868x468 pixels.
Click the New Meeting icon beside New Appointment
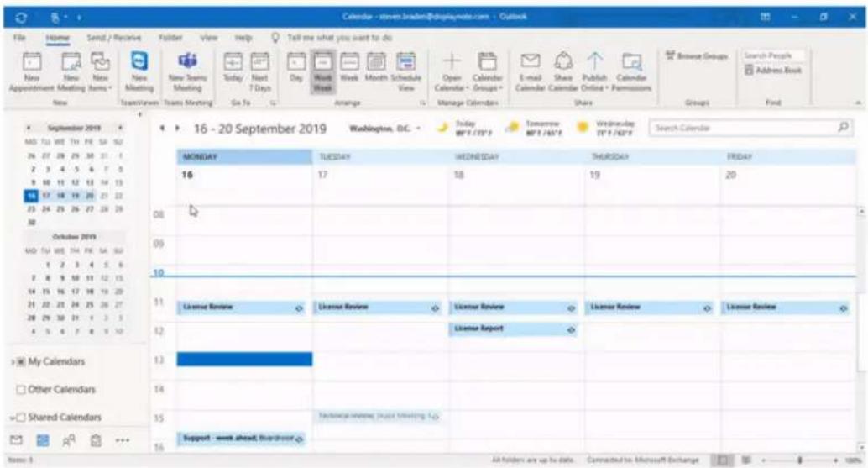(71, 72)
